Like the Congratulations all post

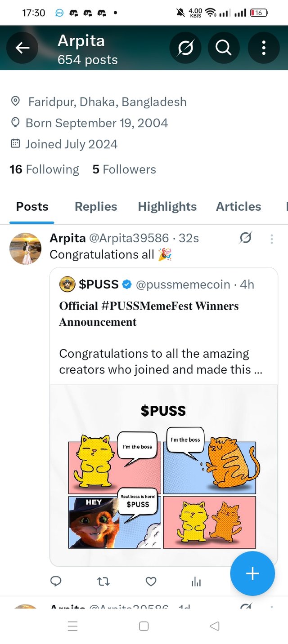(x=151, y=582)
